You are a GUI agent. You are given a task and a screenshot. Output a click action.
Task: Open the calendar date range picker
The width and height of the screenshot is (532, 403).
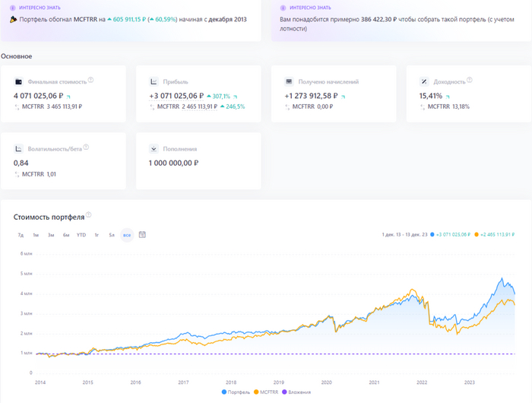tap(142, 234)
